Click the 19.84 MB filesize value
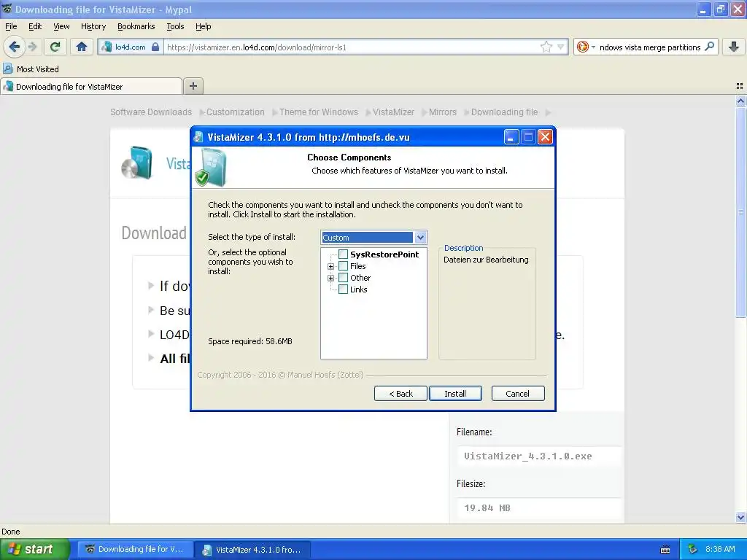This screenshot has height=560, width=747. click(487, 507)
